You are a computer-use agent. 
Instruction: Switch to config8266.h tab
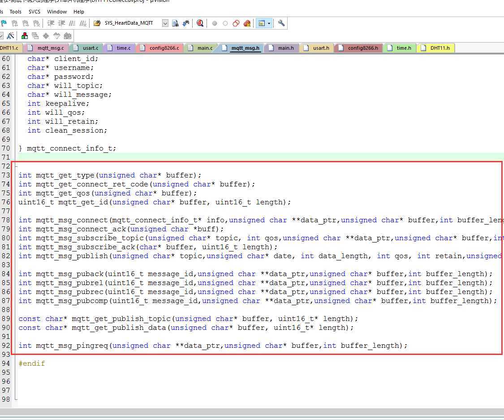(x=359, y=48)
